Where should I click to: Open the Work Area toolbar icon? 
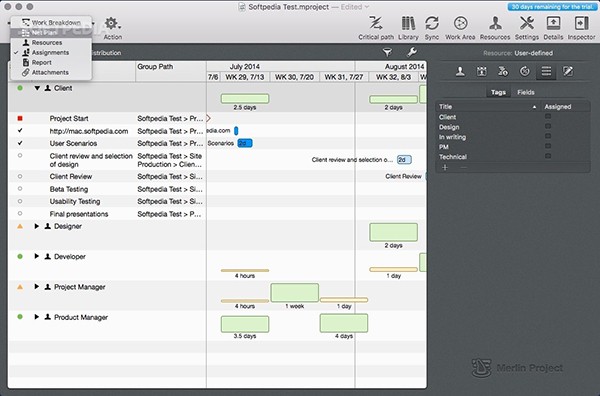(460, 23)
